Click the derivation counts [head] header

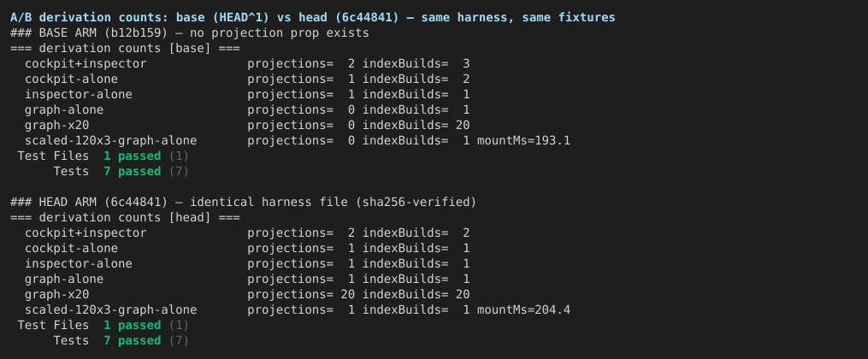coord(125,217)
